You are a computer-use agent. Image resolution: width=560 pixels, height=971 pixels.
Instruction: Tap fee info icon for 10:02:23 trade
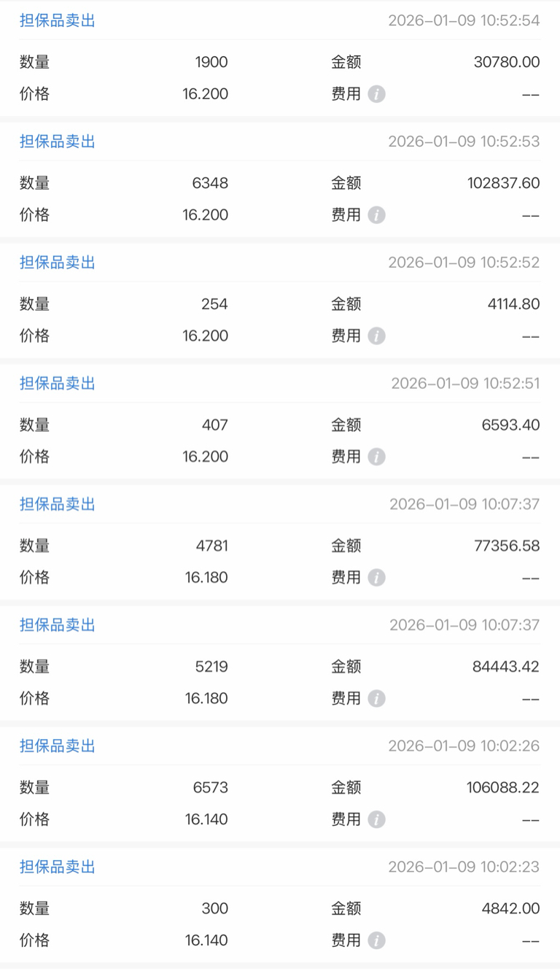coord(376,940)
